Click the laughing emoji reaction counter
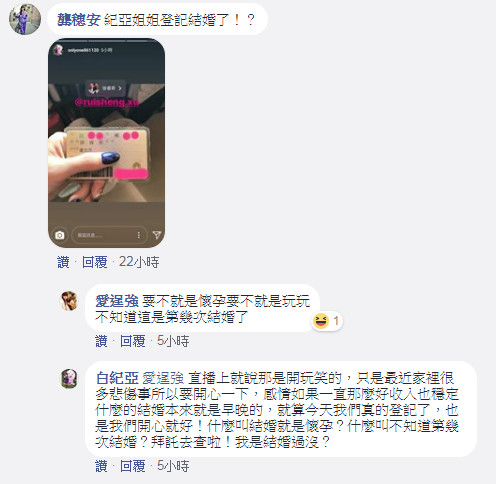Image resolution: width=496 pixels, height=484 pixels. 327,321
